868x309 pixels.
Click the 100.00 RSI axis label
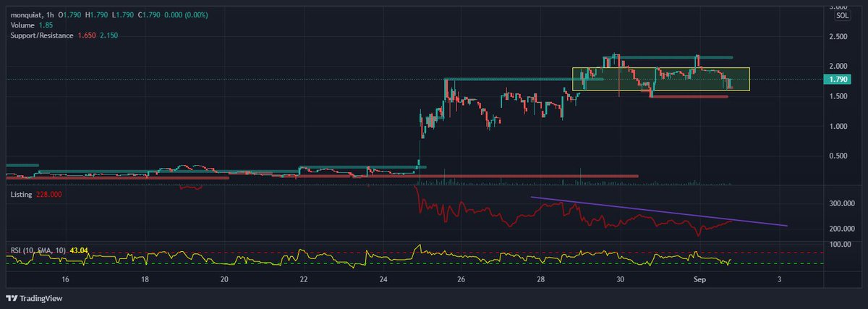839,245
